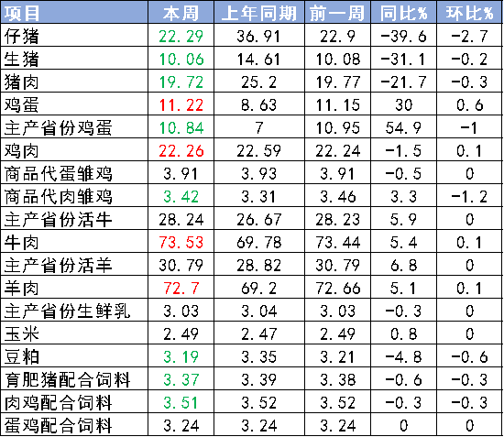Select 牛肉 current week value 73.53
This screenshot has height=437, width=504.
point(181,243)
